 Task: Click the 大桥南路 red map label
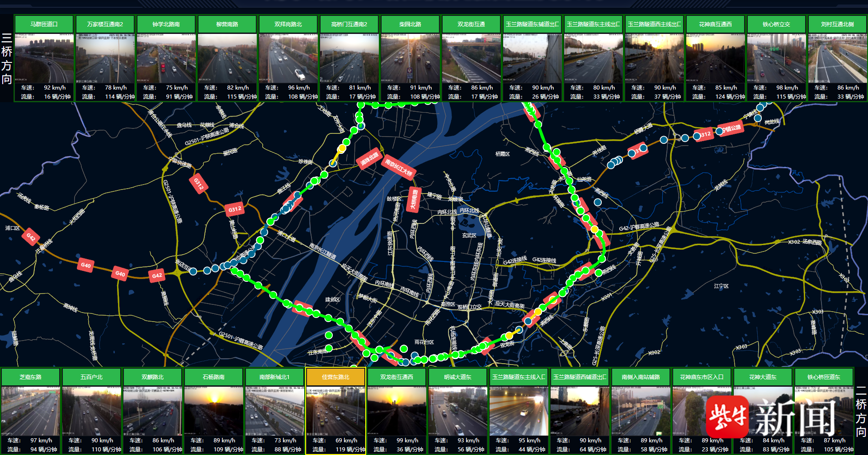(414, 199)
